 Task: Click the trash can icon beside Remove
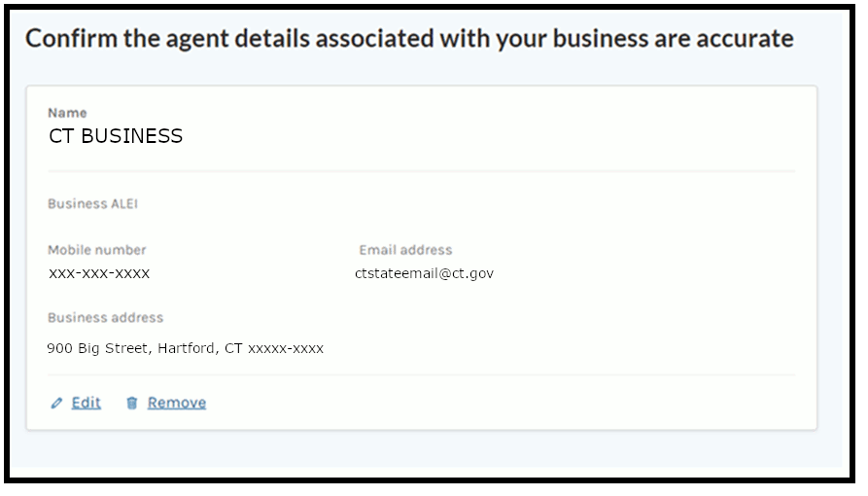click(132, 403)
